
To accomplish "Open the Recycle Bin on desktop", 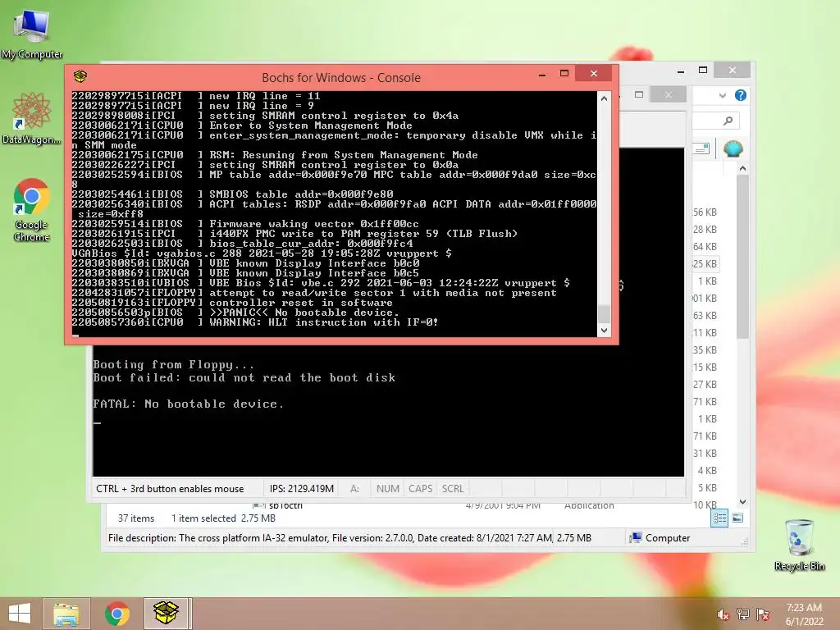I will pos(799,546).
